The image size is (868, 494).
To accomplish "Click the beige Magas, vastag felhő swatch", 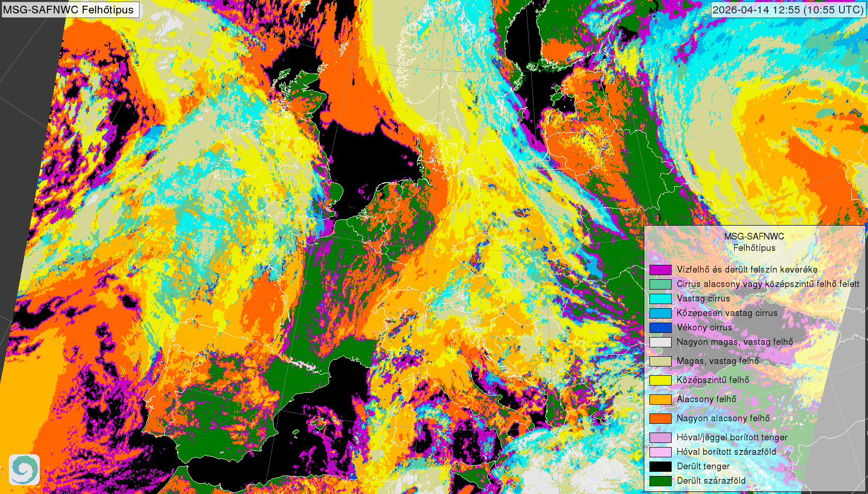I will (x=660, y=361).
